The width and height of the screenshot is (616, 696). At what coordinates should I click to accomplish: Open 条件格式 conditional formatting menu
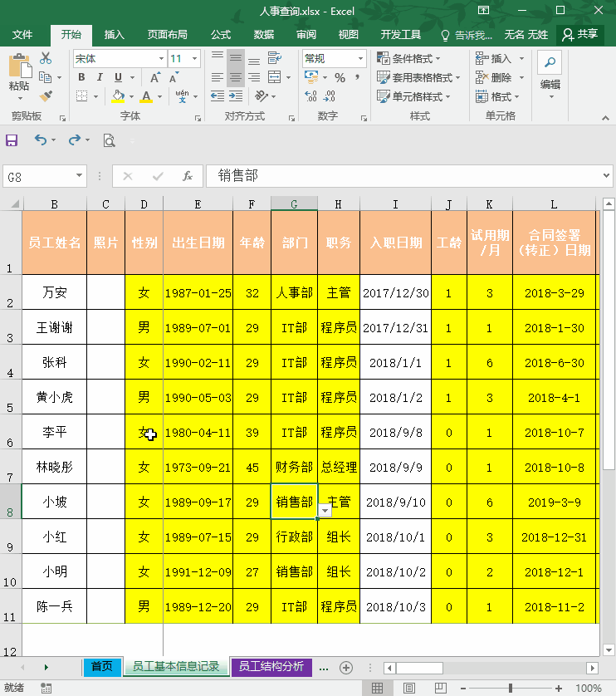[x=408, y=59]
